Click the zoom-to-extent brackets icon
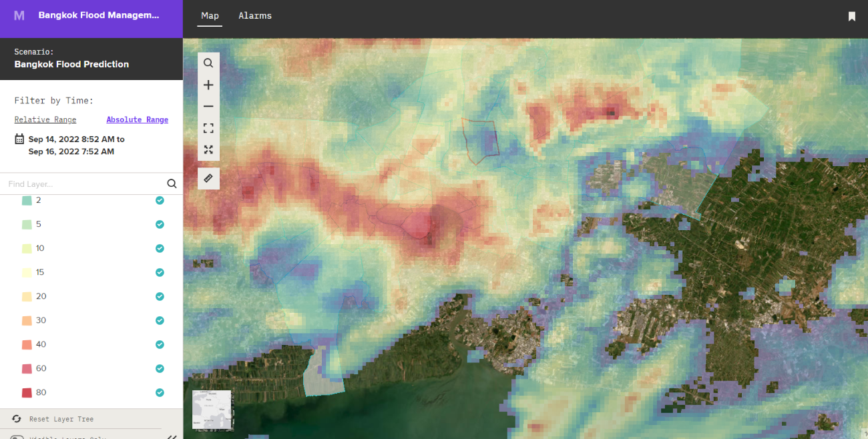 click(208, 128)
